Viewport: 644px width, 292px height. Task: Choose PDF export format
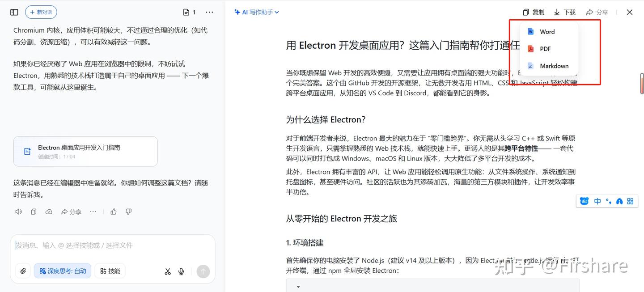(549, 49)
